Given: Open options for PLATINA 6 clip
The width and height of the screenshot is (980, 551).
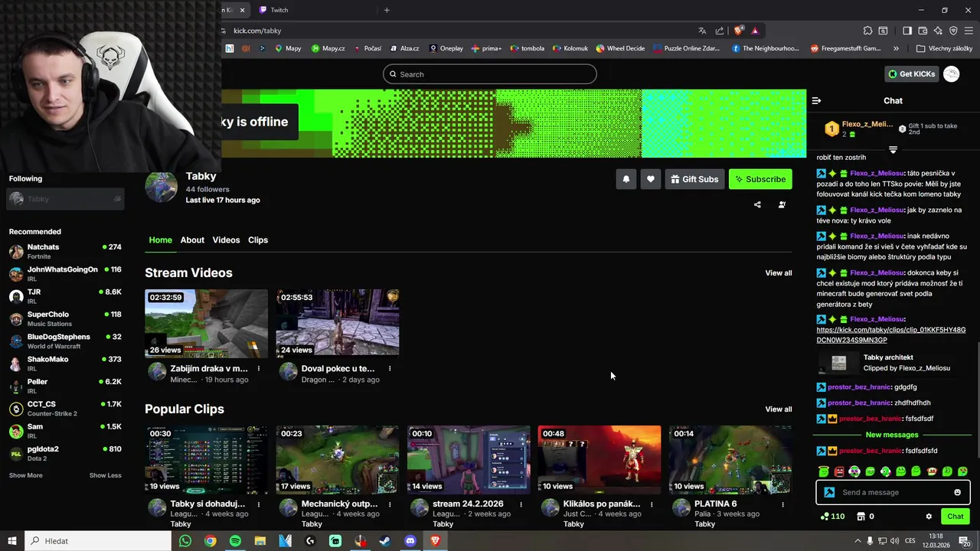Looking at the screenshot, I should pyautogui.click(x=782, y=504).
